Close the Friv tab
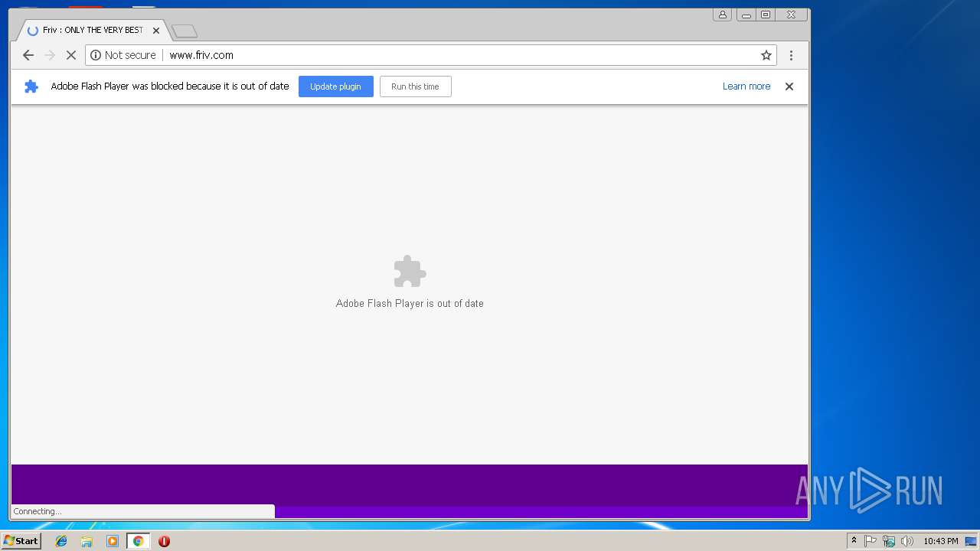Viewport: 980px width, 551px height. (x=156, y=31)
